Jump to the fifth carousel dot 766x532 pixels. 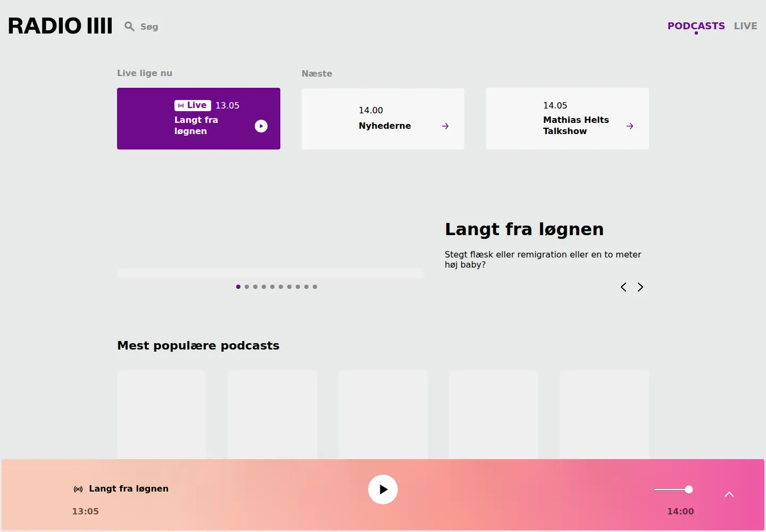(272, 287)
